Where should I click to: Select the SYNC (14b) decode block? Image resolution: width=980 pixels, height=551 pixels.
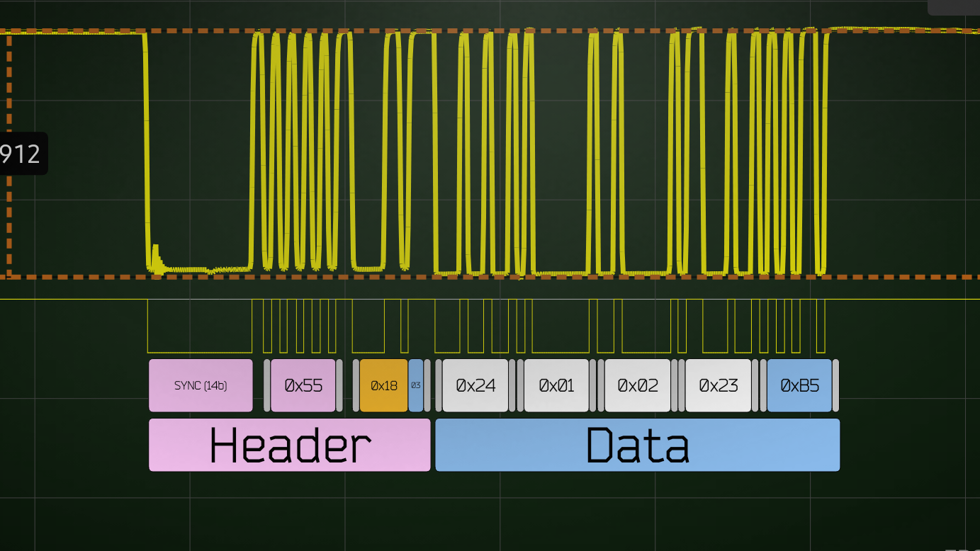[x=201, y=385]
